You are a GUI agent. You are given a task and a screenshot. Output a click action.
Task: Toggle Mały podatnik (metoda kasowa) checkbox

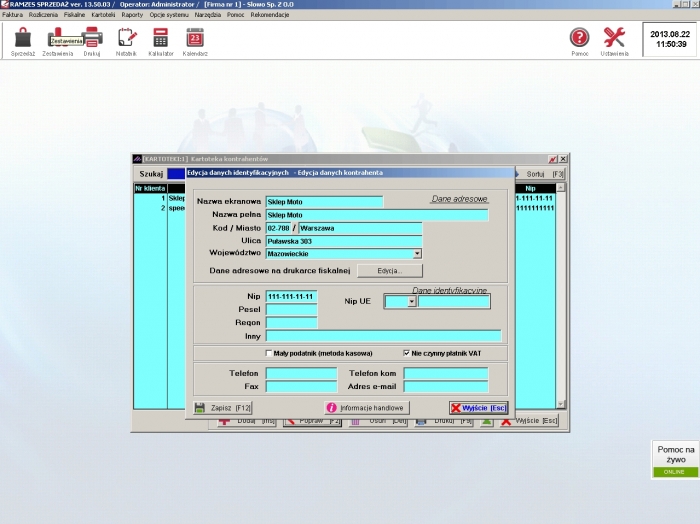click(269, 353)
